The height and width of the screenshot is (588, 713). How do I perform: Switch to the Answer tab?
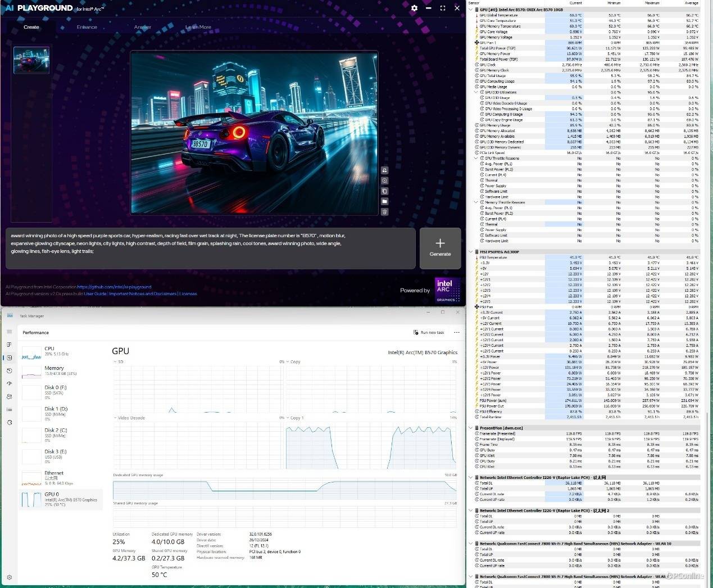click(142, 27)
